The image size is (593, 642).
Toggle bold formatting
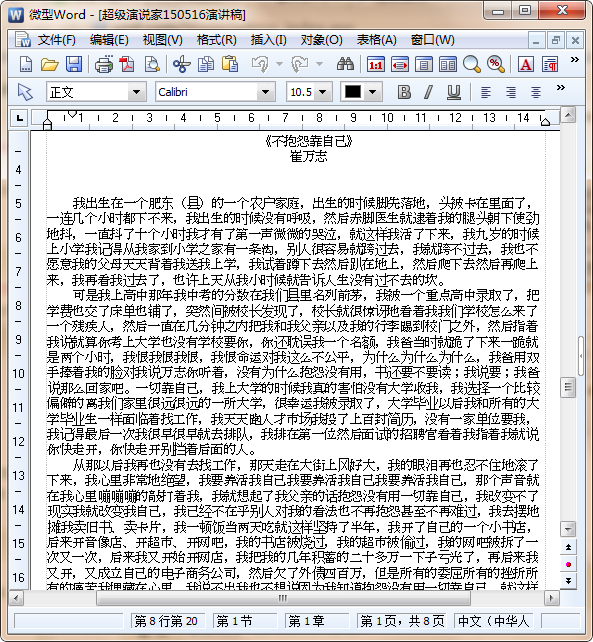click(404, 92)
